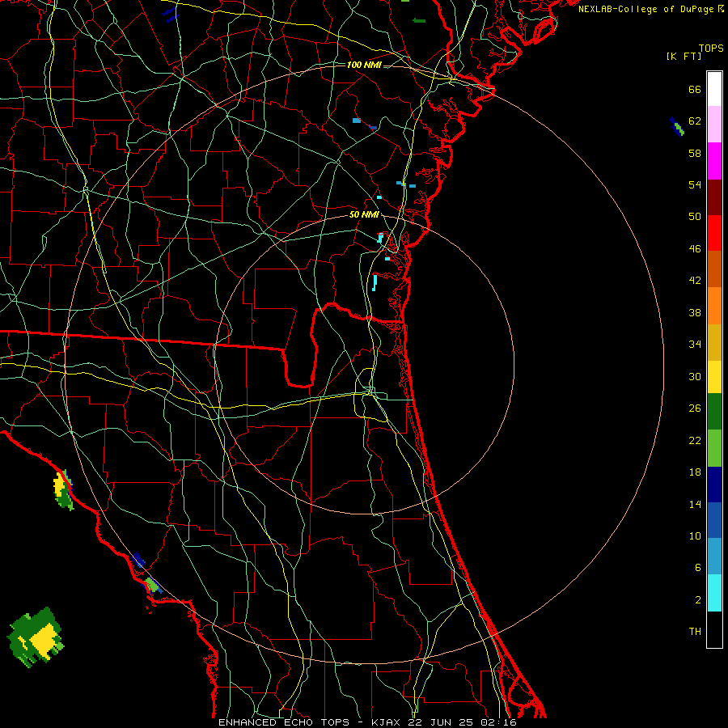Click legend value 58
This screenshot has width=728, height=728.
click(x=695, y=153)
